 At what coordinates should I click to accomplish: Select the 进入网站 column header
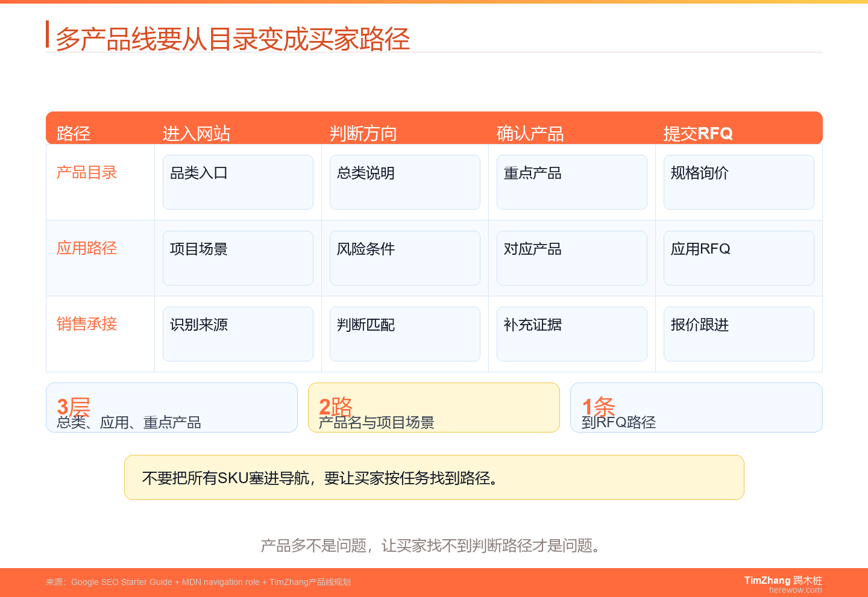click(197, 133)
